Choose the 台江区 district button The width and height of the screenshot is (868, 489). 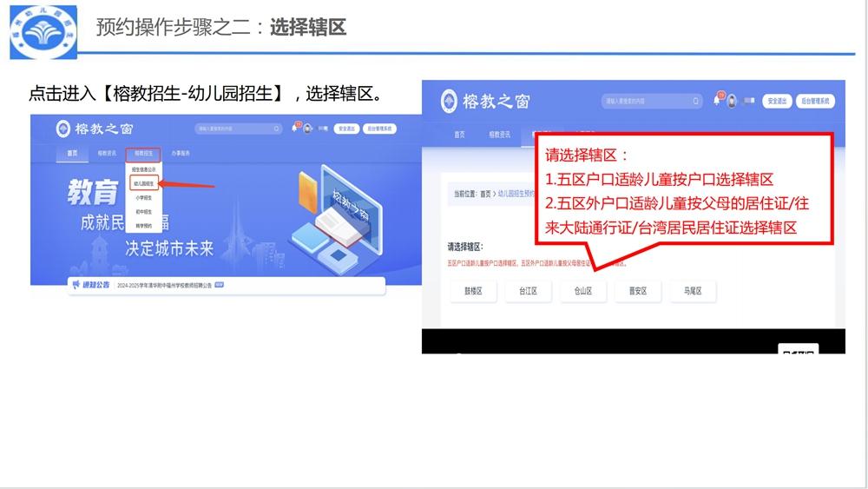click(x=528, y=292)
